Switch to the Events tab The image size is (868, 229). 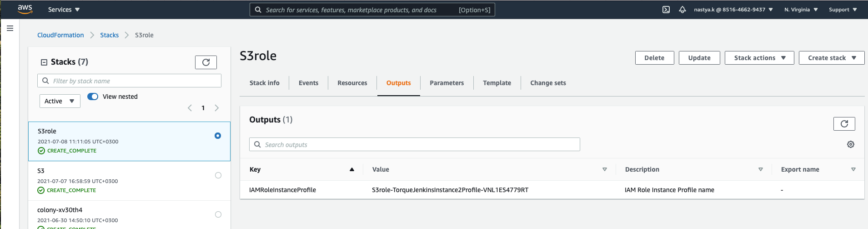point(308,83)
